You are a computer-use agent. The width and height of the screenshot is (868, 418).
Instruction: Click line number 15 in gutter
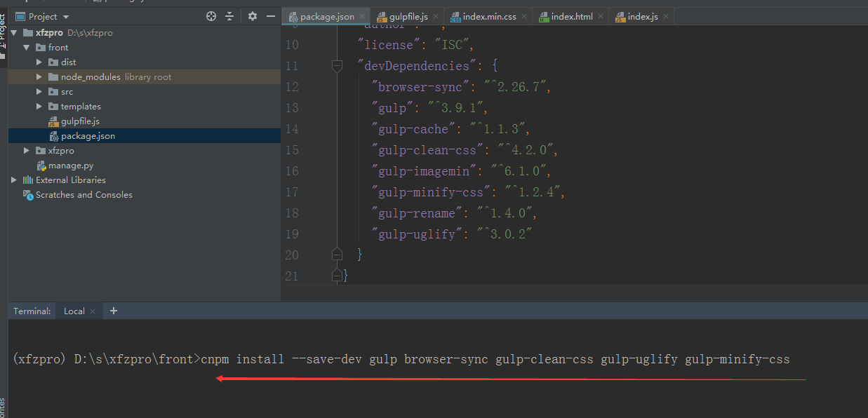click(x=292, y=150)
